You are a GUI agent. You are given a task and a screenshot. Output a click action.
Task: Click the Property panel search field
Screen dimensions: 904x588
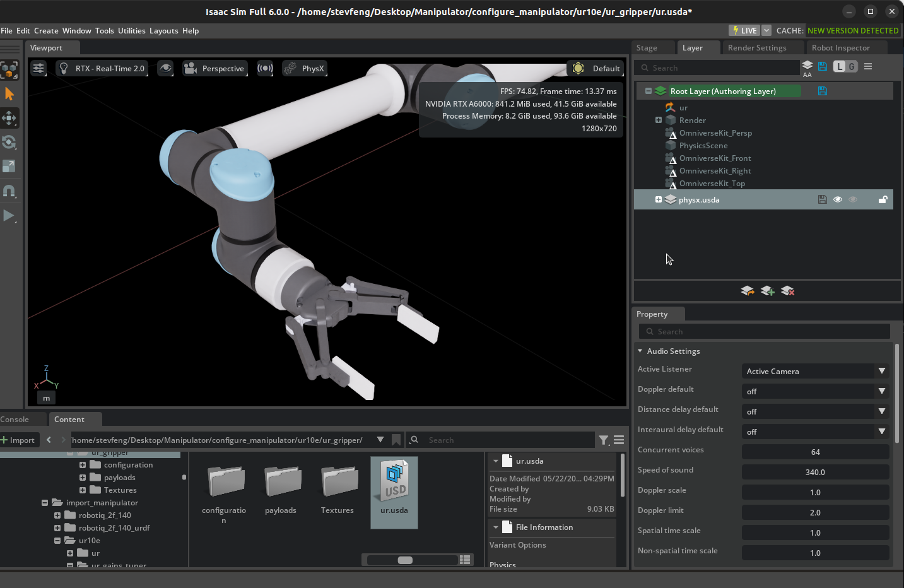[765, 331]
